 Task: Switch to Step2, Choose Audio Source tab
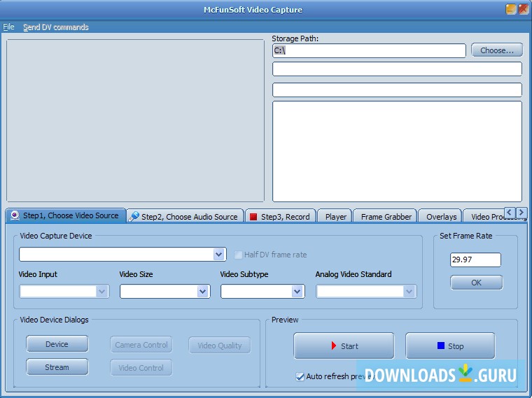point(185,216)
